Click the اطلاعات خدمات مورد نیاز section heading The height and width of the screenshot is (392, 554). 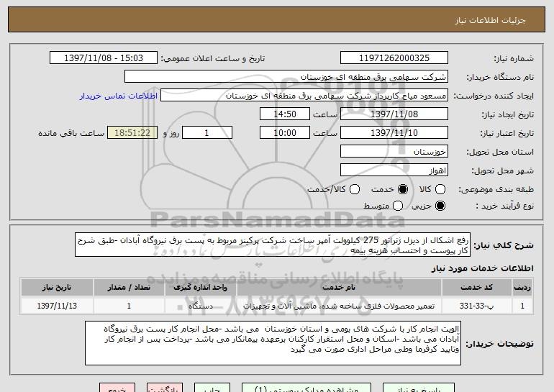click(482, 268)
